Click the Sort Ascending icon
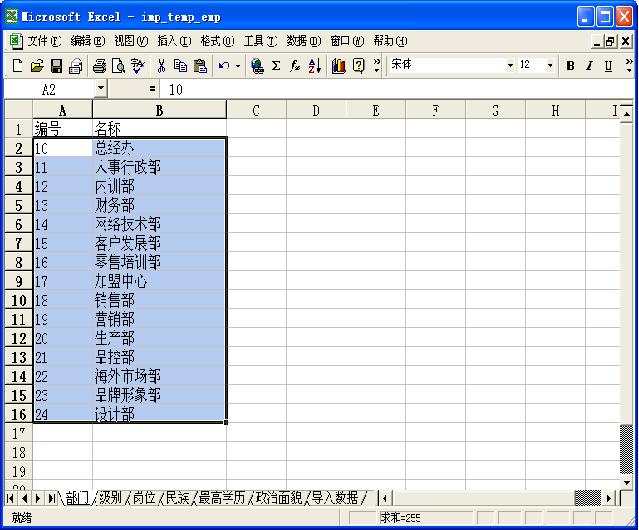This screenshot has width=639, height=530. (314, 66)
